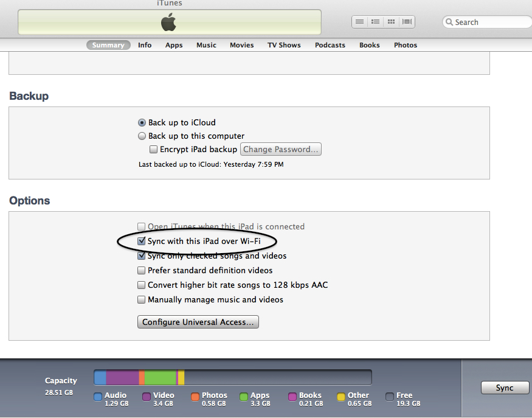Open Configure Universal Access
This screenshot has height=418, width=532.
pyautogui.click(x=198, y=322)
